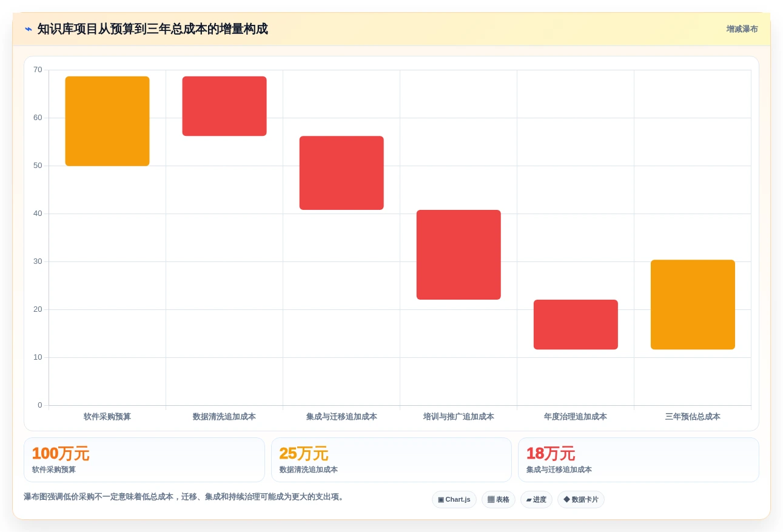
Task: Click the lightning icon beside the chart title
Action: 28,29
